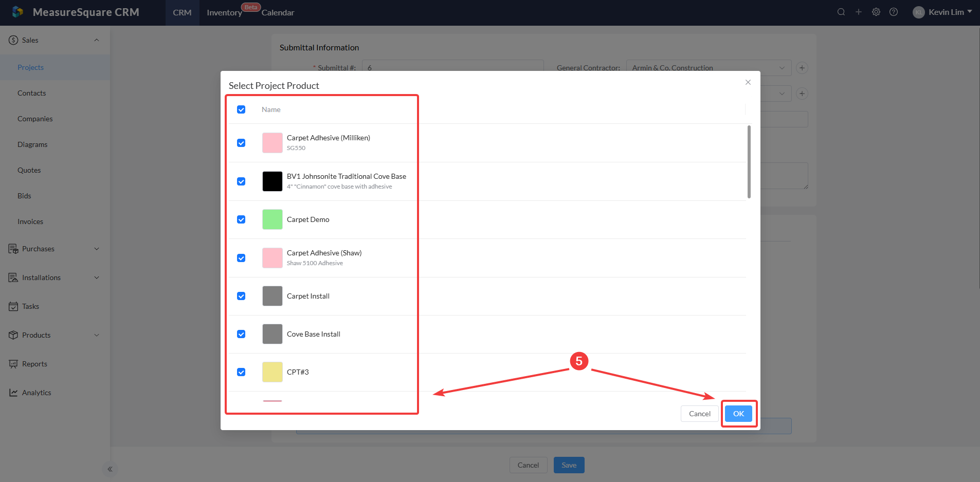The image size is (980, 482).
Task: Click the MeasureSquare CRM logo icon
Action: tap(17, 12)
